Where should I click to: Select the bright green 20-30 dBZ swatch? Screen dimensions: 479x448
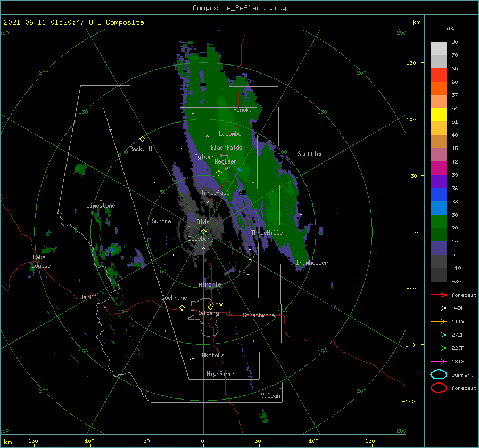(439, 222)
